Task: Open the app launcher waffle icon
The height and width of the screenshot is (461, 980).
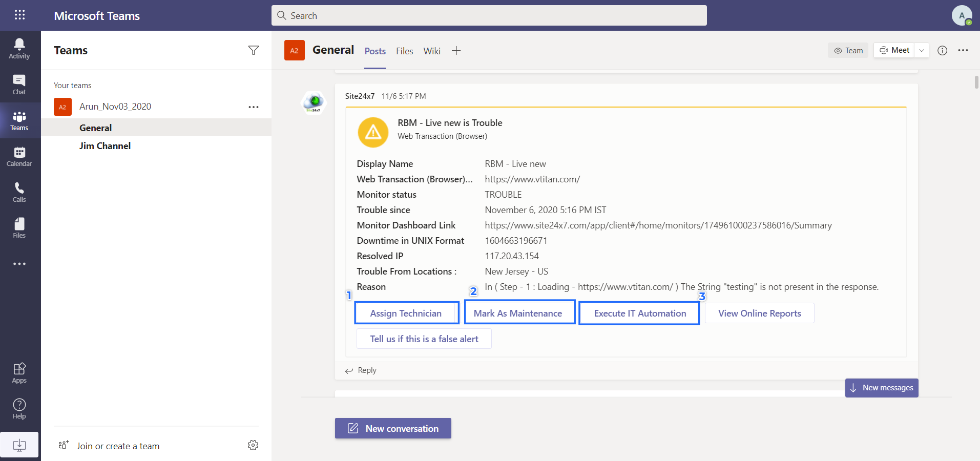Action: [19, 15]
